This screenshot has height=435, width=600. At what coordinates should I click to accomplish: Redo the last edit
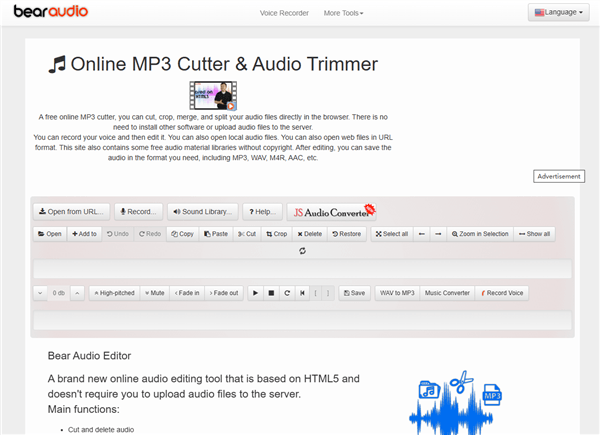tap(150, 234)
